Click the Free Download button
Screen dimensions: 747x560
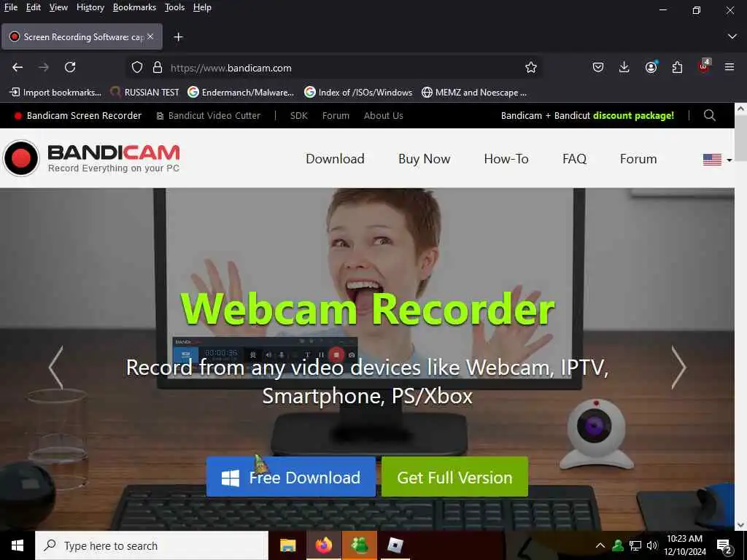(291, 477)
